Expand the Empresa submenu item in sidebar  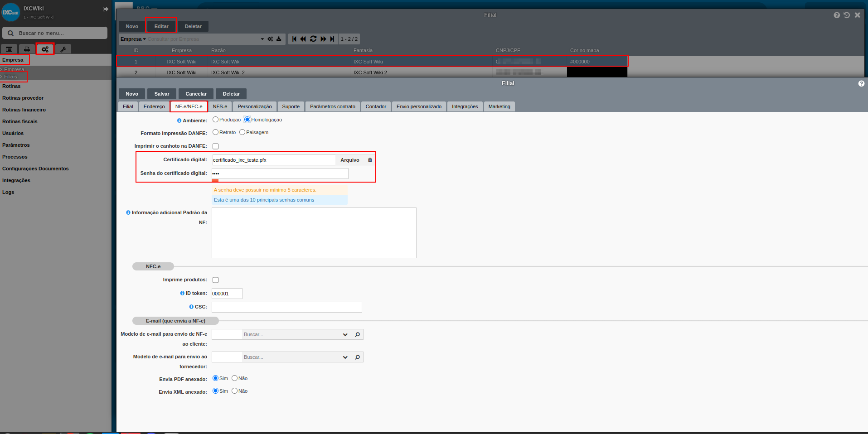point(14,69)
